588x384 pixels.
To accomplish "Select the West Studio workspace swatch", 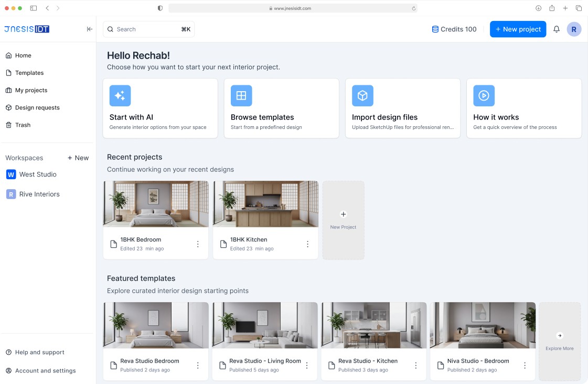I will click(x=11, y=174).
